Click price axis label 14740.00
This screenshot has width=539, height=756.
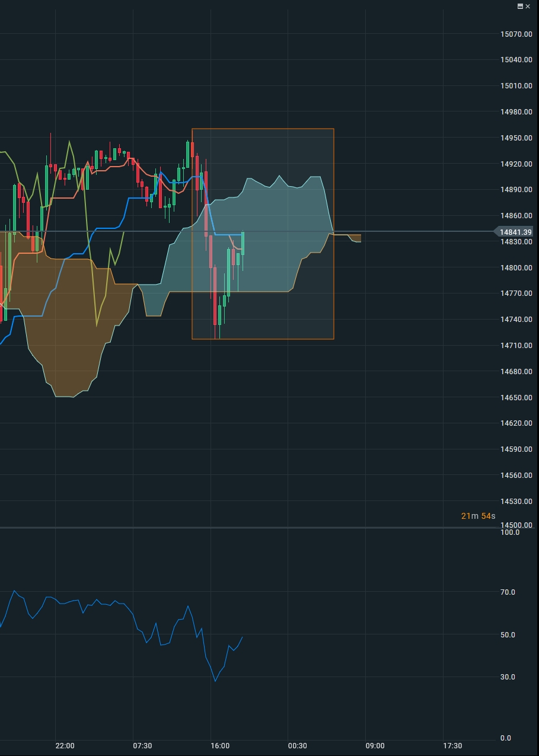click(x=516, y=320)
